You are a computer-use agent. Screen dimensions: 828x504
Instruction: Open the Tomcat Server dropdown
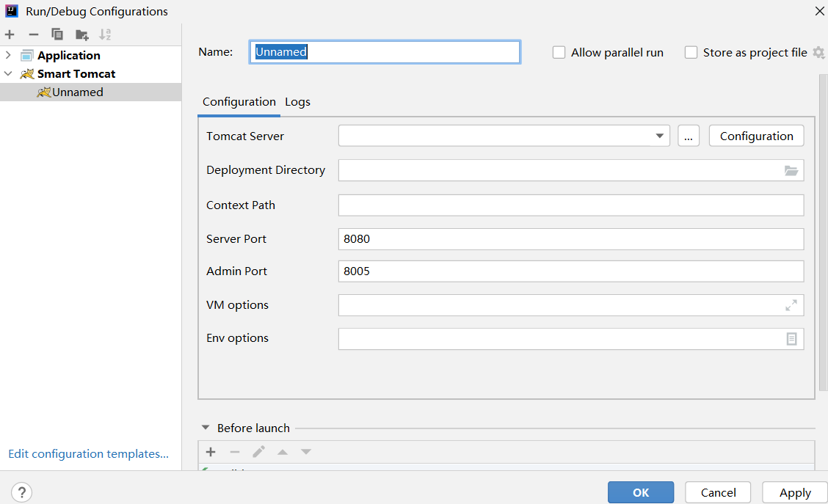pyautogui.click(x=659, y=136)
